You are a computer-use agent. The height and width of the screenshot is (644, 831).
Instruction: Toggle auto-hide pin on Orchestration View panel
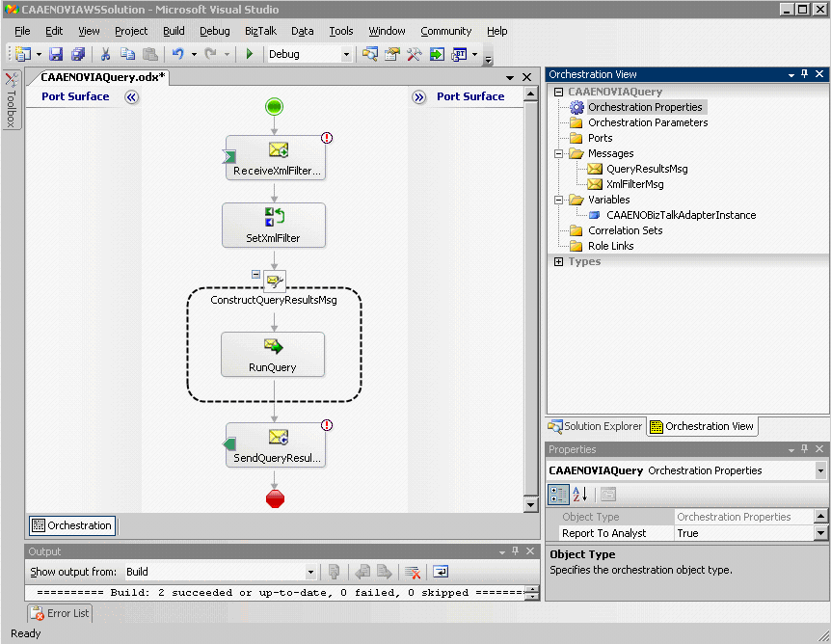pyautogui.click(x=805, y=74)
